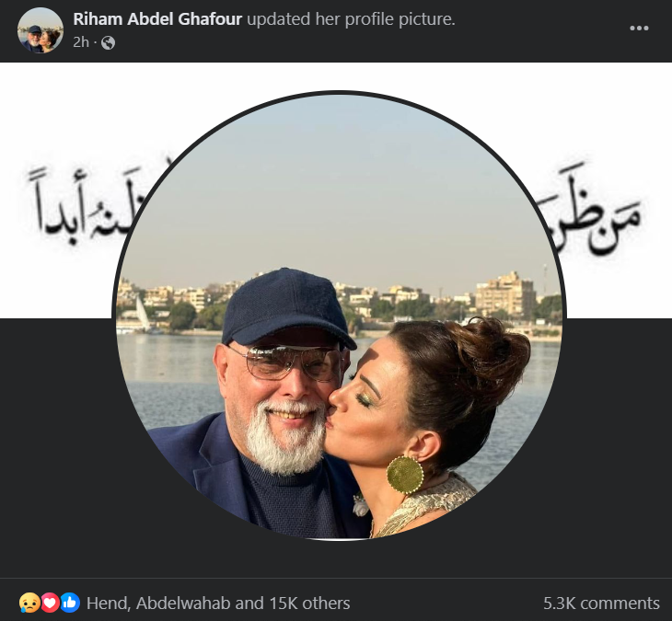This screenshot has width=672, height=621.
Task: Open list of Hend, Abdelwahab and 15K others
Action: click(218, 603)
